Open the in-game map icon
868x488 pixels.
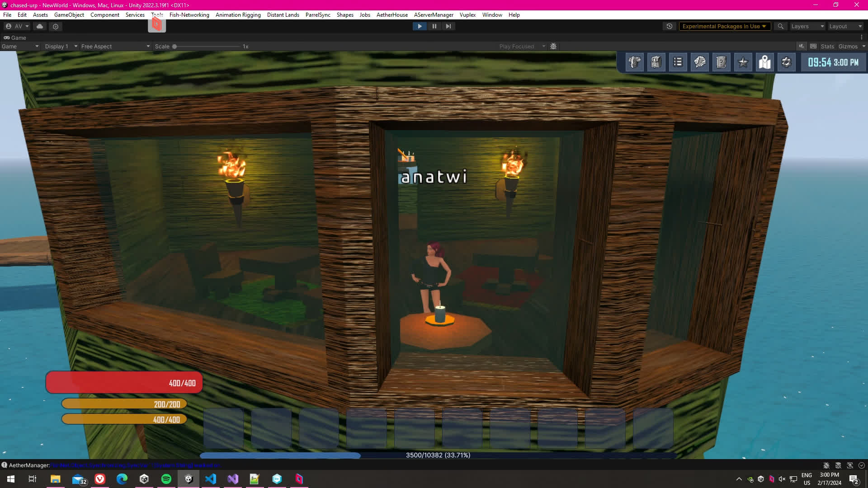coord(764,62)
